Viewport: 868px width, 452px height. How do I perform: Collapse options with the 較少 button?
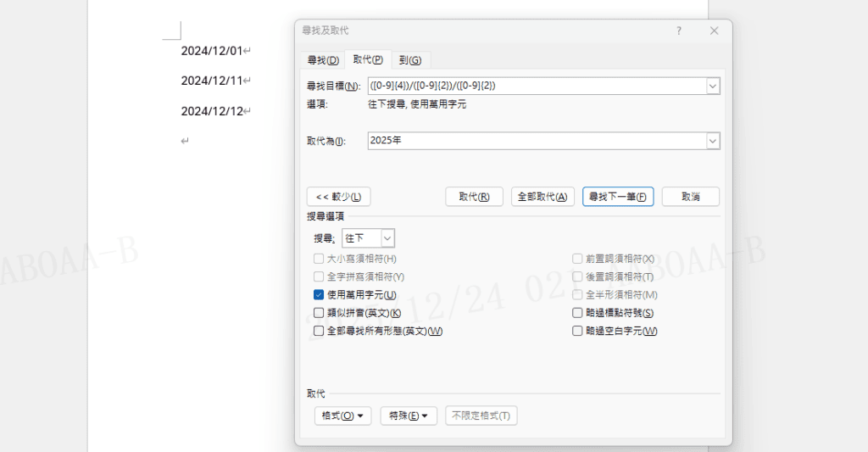(338, 197)
